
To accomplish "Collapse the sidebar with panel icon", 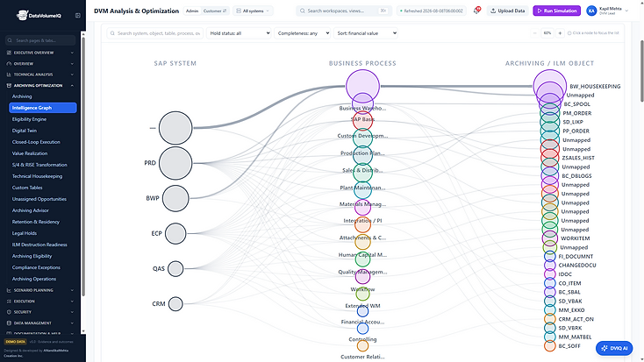I will pyautogui.click(x=77, y=15).
